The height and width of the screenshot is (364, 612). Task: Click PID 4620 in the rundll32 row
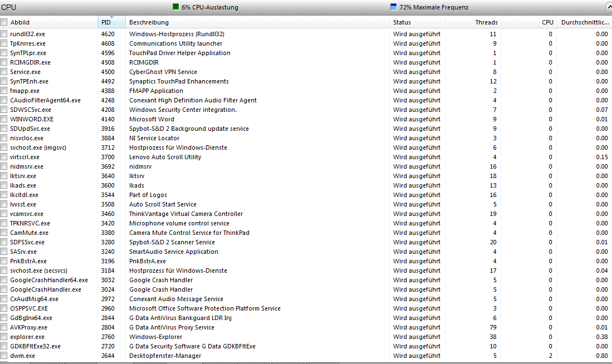107,34
